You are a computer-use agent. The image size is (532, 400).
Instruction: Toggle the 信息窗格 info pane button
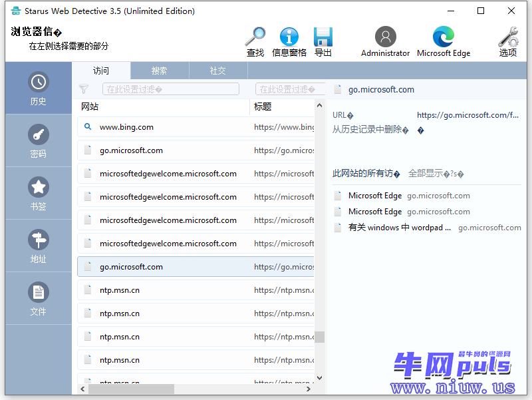click(x=289, y=42)
